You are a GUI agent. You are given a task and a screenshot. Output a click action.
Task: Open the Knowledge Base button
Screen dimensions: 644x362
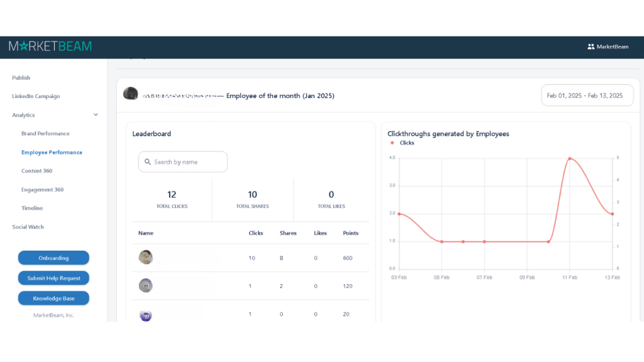coord(53,298)
